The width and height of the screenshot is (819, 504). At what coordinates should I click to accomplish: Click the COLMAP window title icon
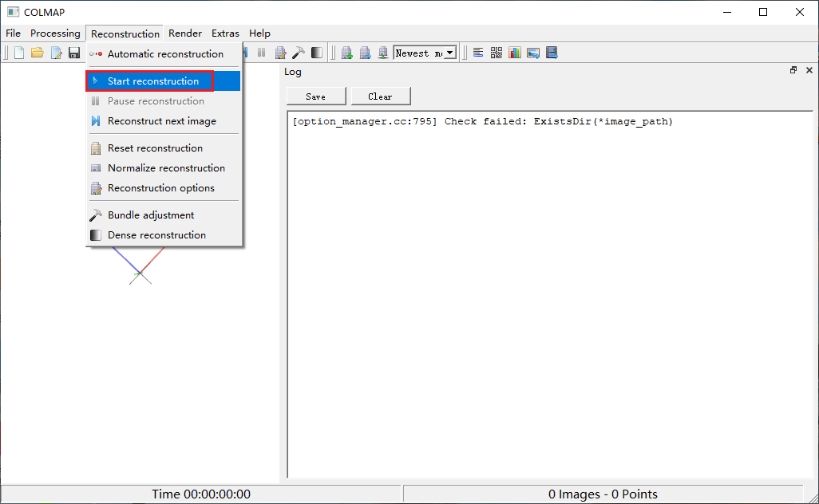[x=13, y=12]
